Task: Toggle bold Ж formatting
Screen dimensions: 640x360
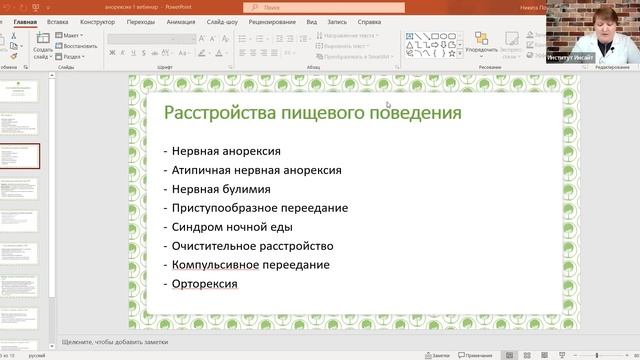Action: [x=112, y=53]
